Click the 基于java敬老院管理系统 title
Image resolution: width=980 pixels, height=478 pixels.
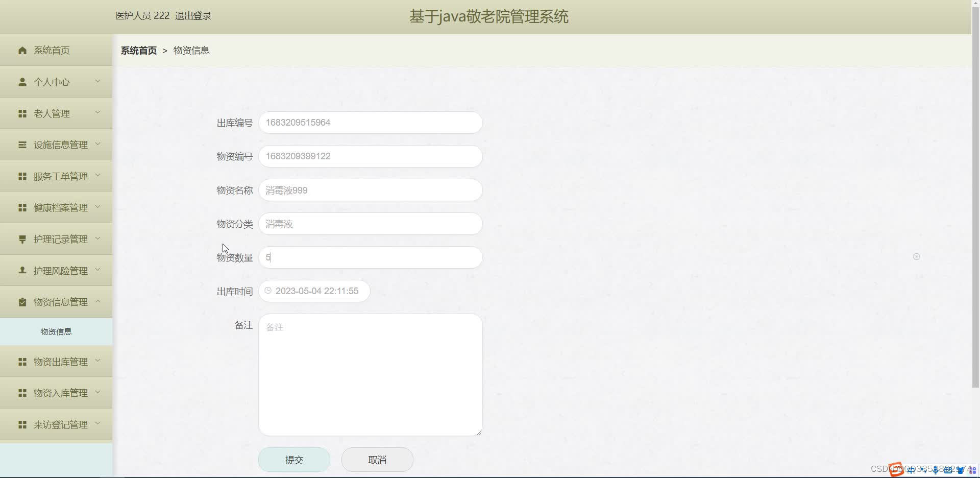[x=488, y=16]
